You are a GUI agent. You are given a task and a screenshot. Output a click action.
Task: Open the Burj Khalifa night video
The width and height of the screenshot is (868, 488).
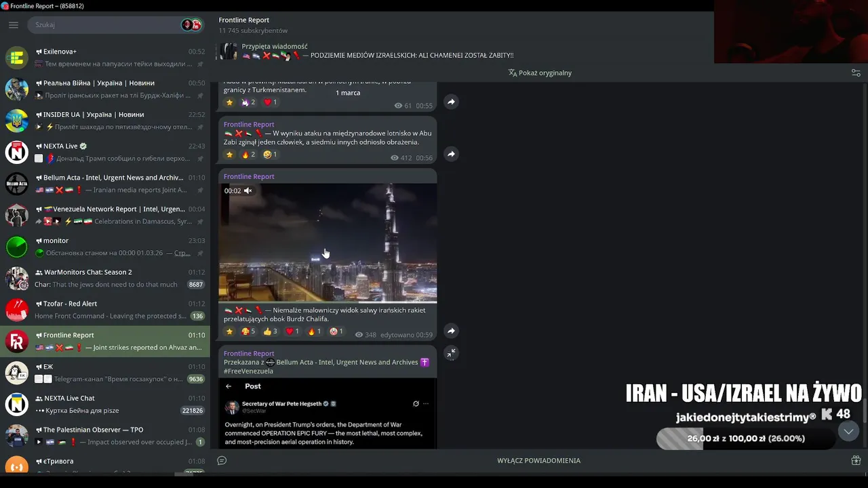(x=328, y=243)
